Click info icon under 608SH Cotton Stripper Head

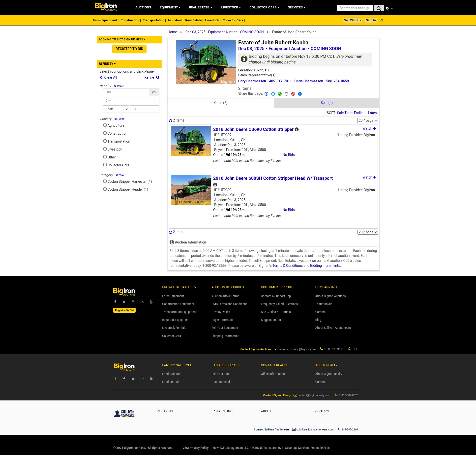click(215, 185)
